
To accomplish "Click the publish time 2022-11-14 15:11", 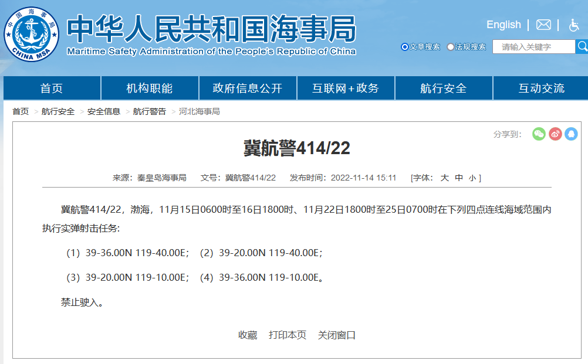I will tap(363, 178).
